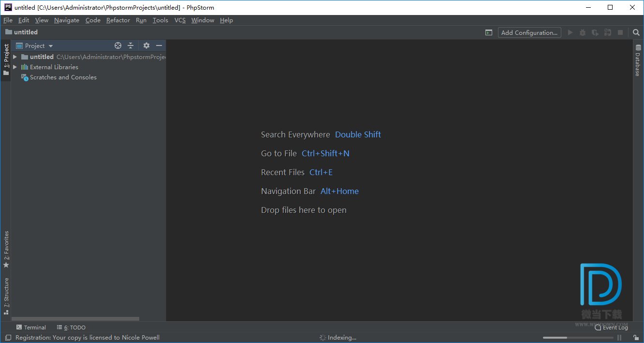The image size is (644, 343).
Task: Open the Help menu
Action: [226, 20]
